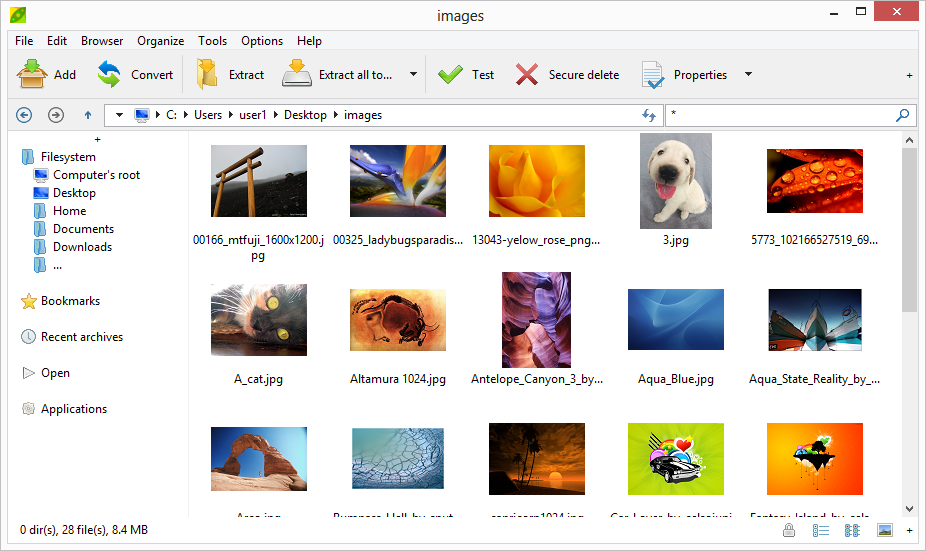Image resolution: width=926 pixels, height=551 pixels.
Task: Click status text 0 dir(s), 28 file(s)
Action: coord(84,530)
